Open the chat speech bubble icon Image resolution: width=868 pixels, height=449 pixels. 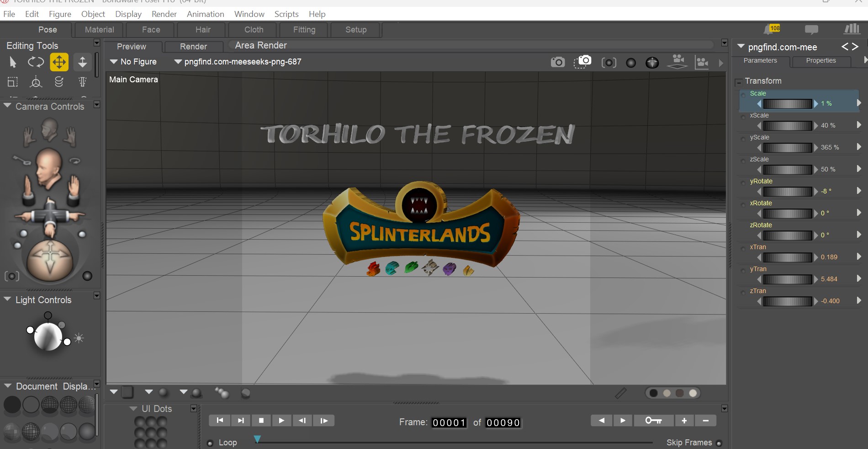(811, 30)
